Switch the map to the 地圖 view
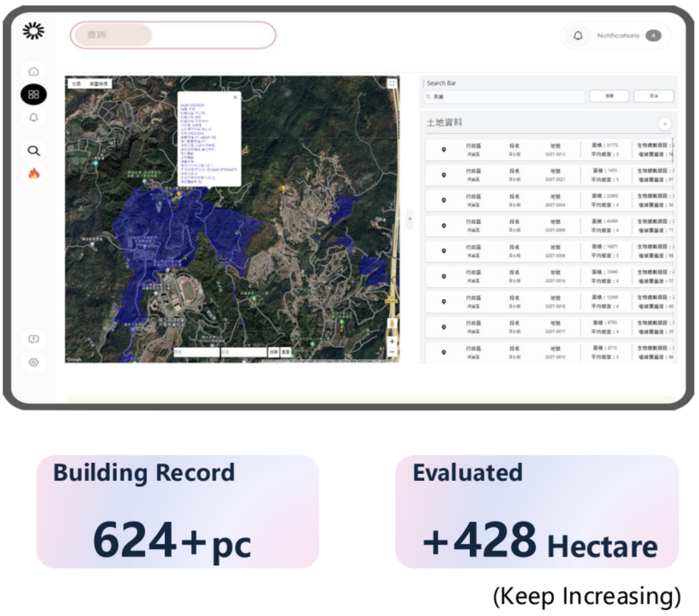The width and height of the screenshot is (699, 616). 76,84
